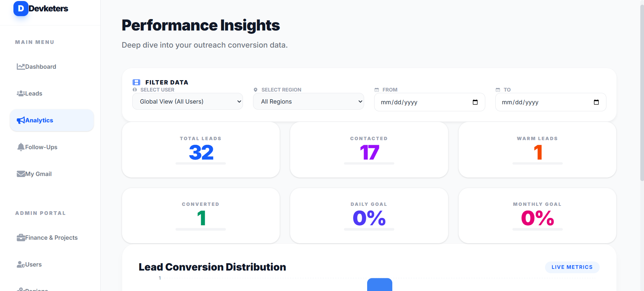The image size is (644, 291).
Task: Open the FROM date picker calendar button
Action: (x=475, y=102)
